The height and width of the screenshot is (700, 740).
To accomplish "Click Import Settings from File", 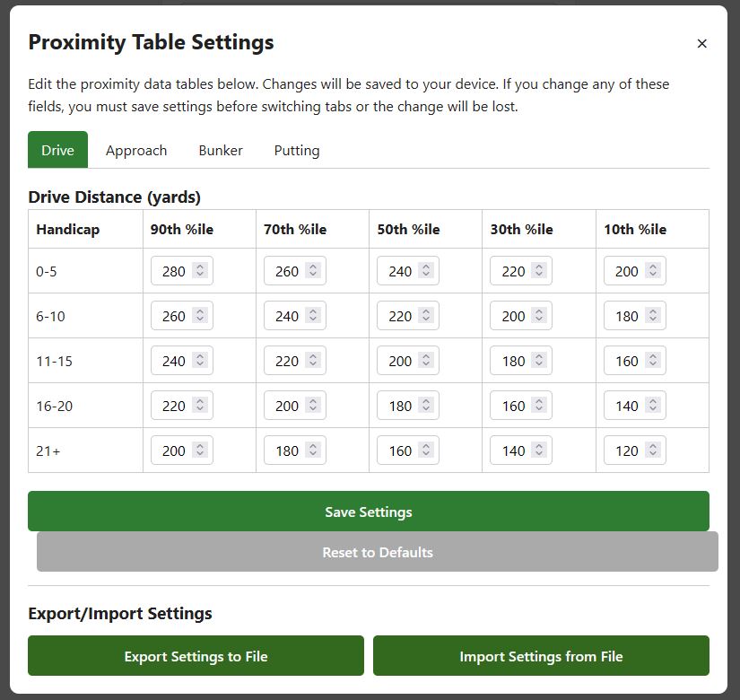I will coord(541,656).
